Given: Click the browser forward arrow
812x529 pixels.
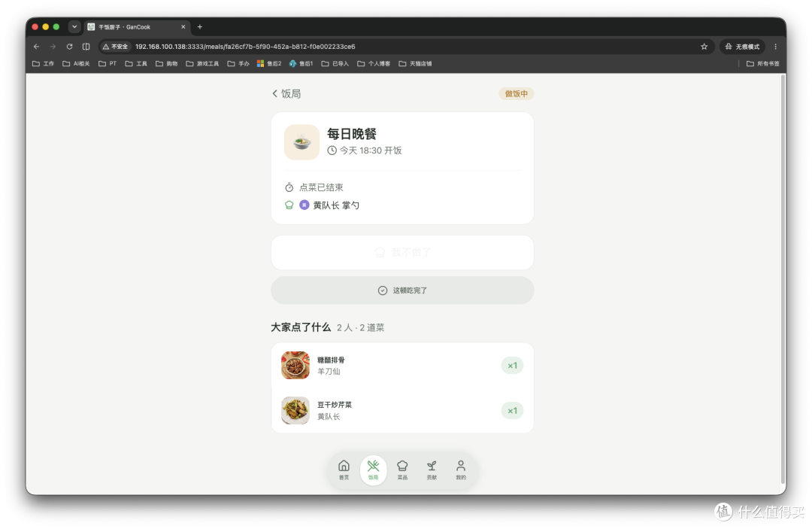Looking at the screenshot, I should (53, 47).
